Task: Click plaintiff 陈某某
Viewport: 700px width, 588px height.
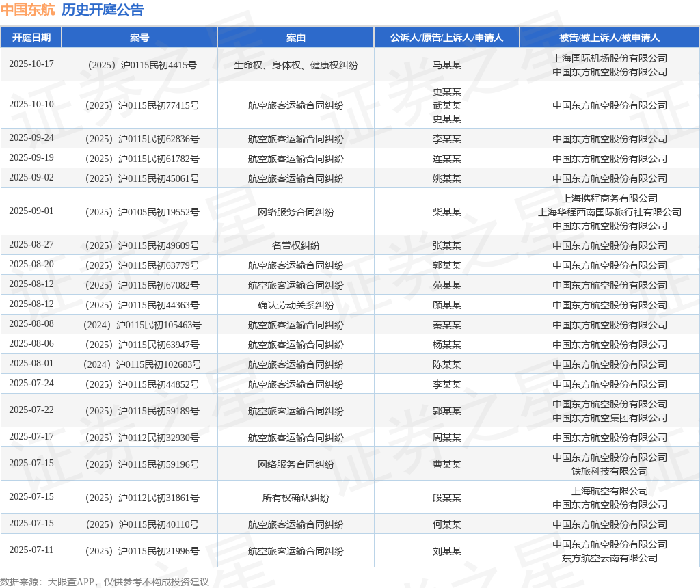Action: 447,364
